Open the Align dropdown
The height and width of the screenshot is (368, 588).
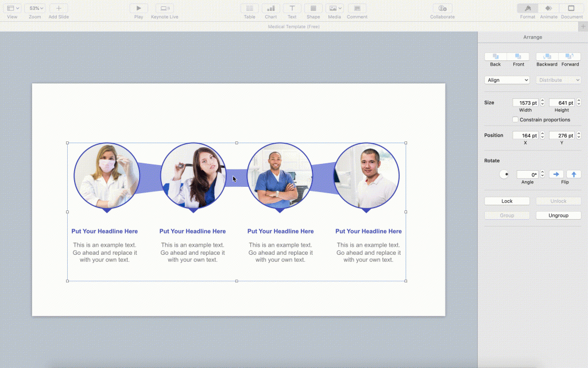(x=506, y=80)
